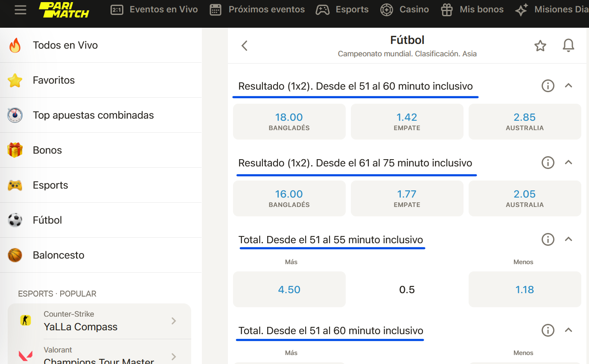Open the Esports top navigation item
The width and height of the screenshot is (589, 364).
click(342, 9)
